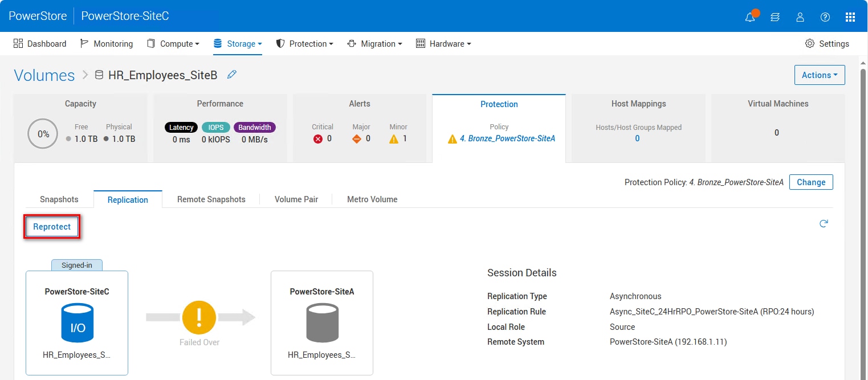Click the Session Details heading
This screenshot has height=380, width=868.
tap(522, 273)
